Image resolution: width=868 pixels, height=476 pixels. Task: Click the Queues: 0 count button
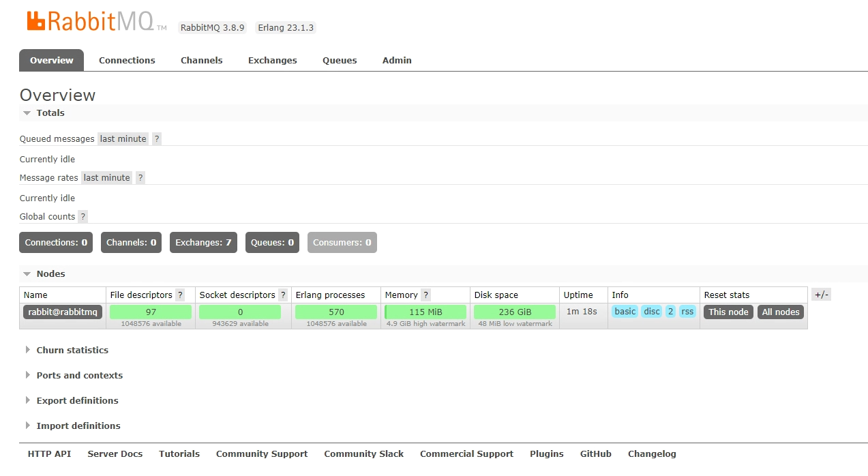coord(272,242)
